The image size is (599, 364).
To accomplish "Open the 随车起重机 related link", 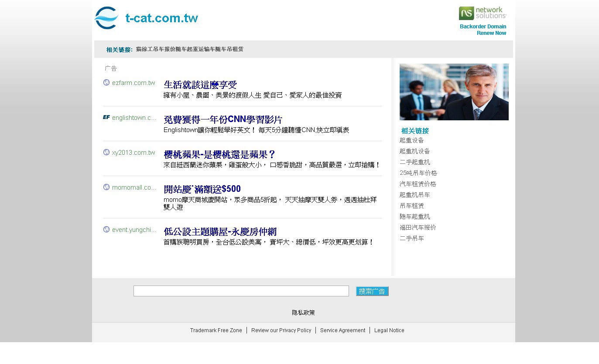I will (415, 217).
